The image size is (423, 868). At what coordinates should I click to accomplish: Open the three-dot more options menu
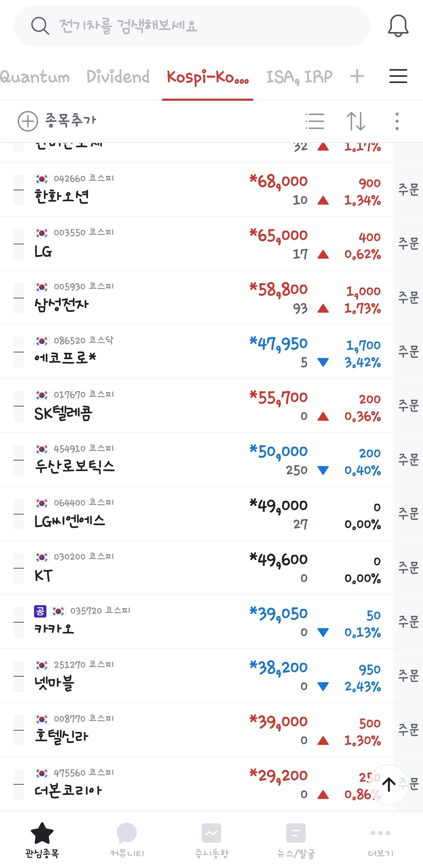click(x=397, y=121)
